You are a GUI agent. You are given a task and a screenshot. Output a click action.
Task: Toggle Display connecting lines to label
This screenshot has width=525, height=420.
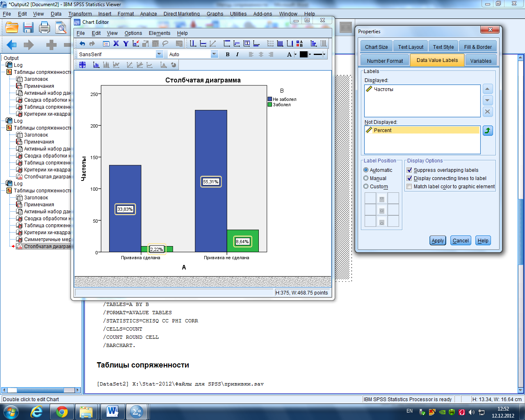409,178
